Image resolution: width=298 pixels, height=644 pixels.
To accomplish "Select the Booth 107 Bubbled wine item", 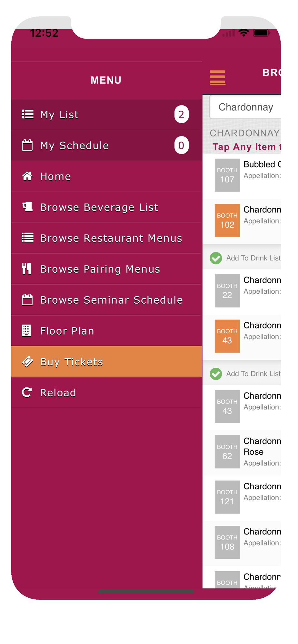I will pyautogui.click(x=242, y=175).
